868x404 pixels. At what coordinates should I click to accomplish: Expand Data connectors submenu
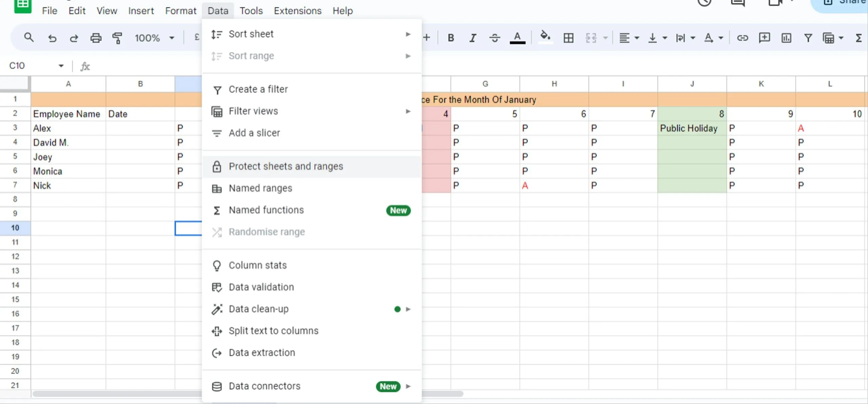[312, 386]
